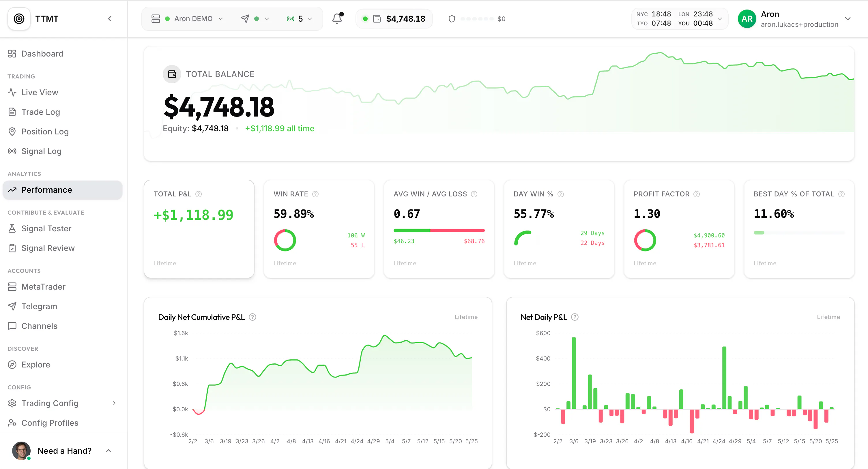Go to Dashboard
This screenshot has width=868, height=469.
[63, 54]
